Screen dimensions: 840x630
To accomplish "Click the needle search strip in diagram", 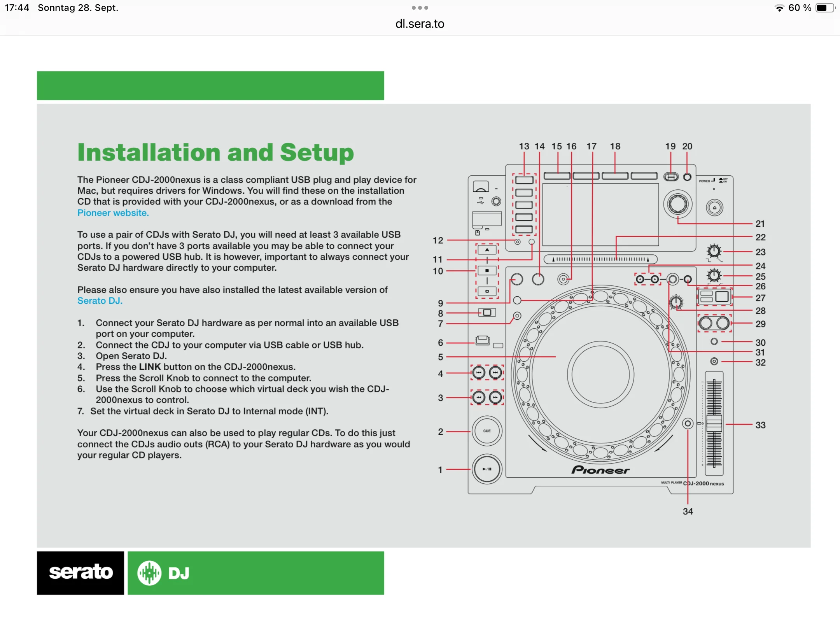I will coord(600,259).
